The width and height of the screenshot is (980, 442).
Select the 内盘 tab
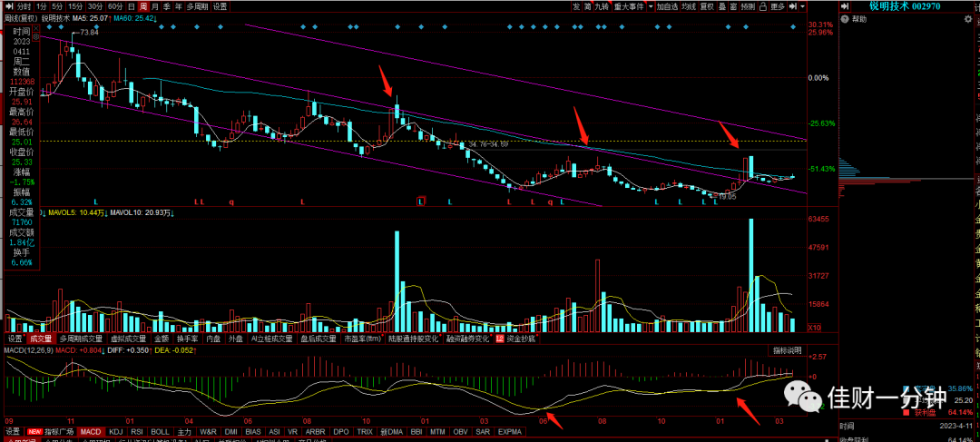[214, 339]
